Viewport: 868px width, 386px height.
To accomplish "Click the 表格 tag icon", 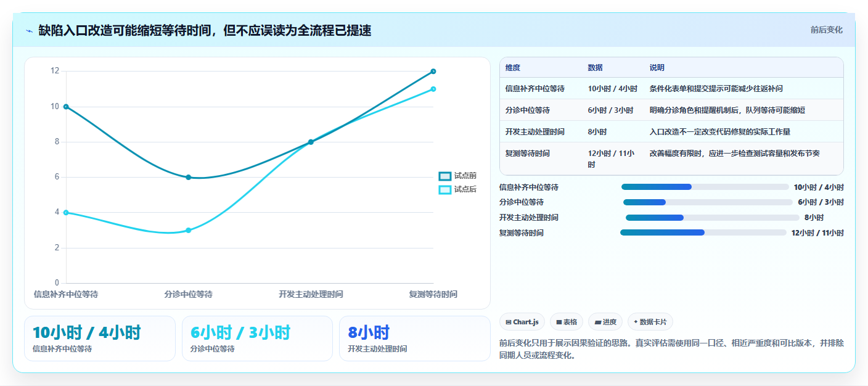I will [559, 322].
